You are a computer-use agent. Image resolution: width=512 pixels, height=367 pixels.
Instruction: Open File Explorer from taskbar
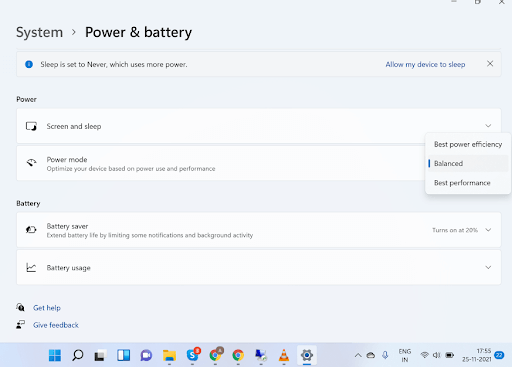(x=169, y=355)
